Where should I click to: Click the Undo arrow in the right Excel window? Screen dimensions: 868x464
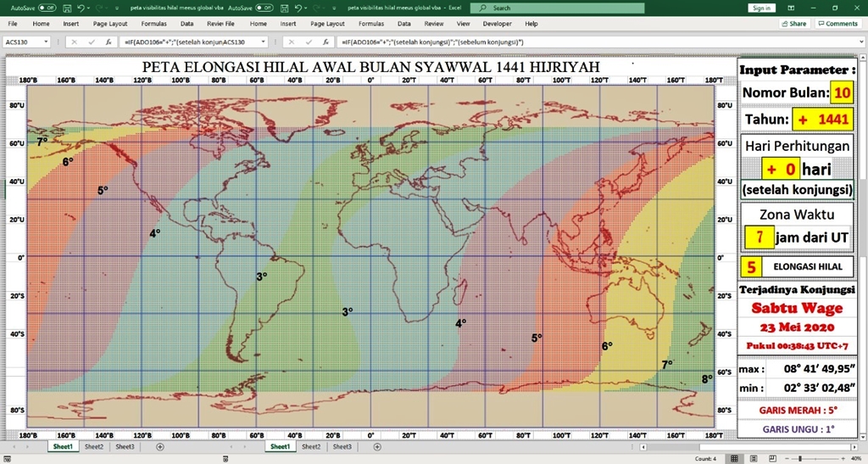coord(298,8)
